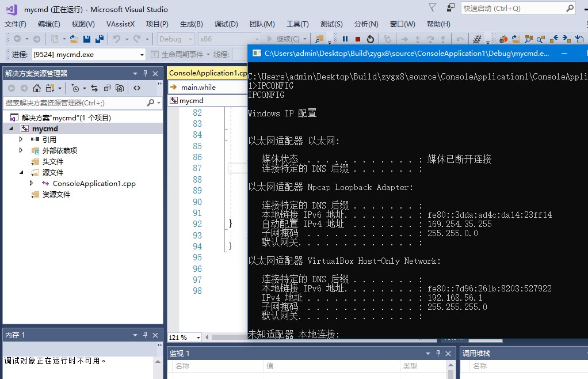Click the Memory 1 panel scrollbar up arrow
Viewport: 588px width, 379px height.
(158, 361)
